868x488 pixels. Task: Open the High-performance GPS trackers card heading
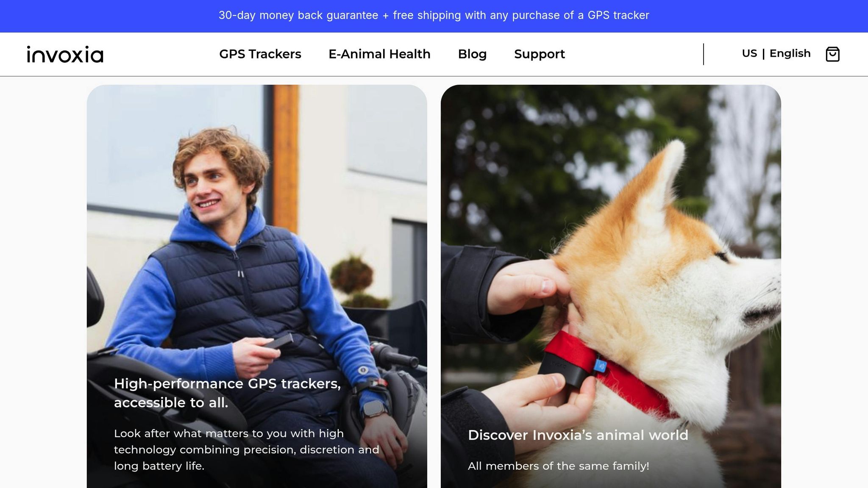click(x=227, y=393)
